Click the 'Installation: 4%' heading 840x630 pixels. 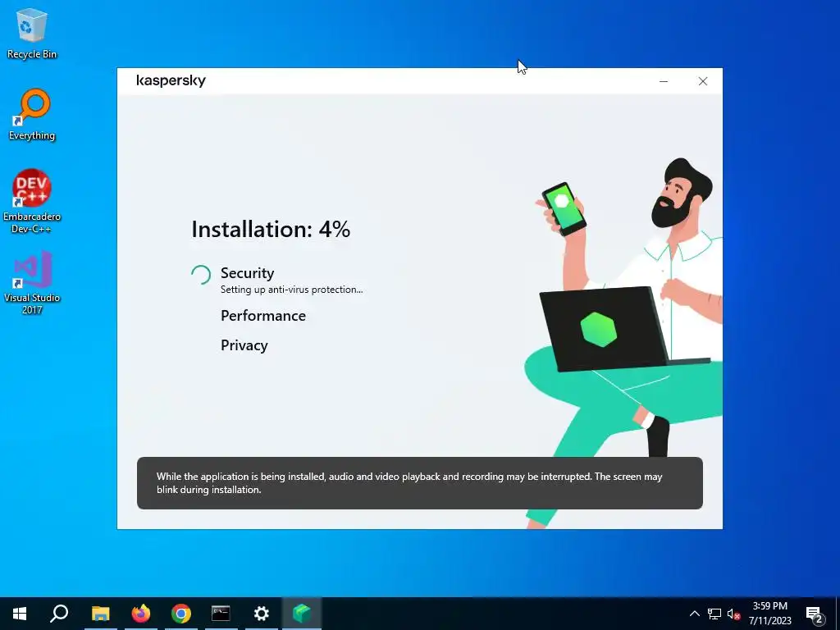pyautogui.click(x=271, y=230)
